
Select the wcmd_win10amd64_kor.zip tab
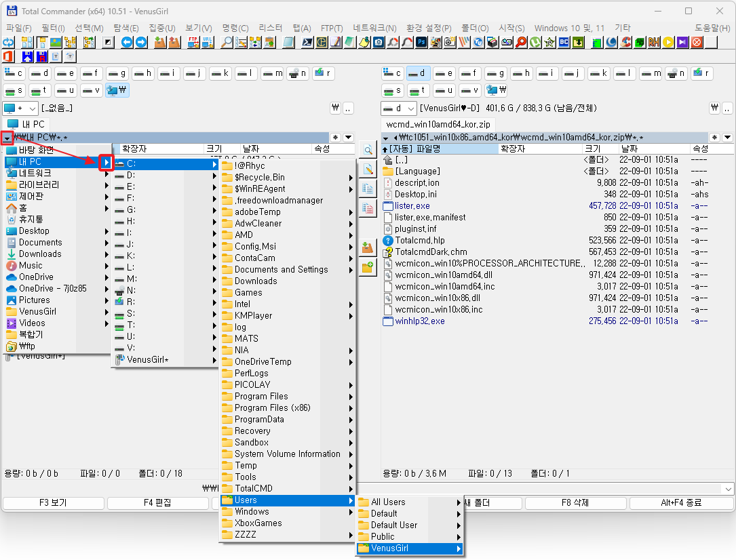click(438, 124)
